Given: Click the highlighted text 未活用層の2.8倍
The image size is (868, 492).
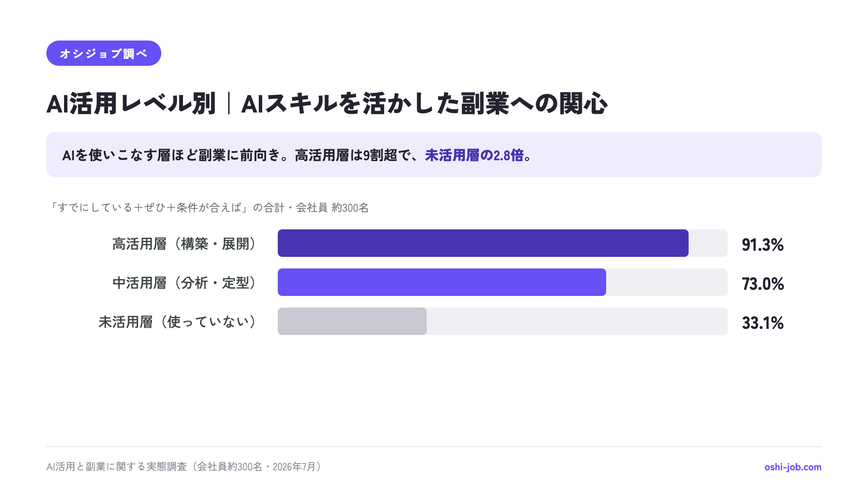Looking at the screenshot, I should [x=474, y=155].
